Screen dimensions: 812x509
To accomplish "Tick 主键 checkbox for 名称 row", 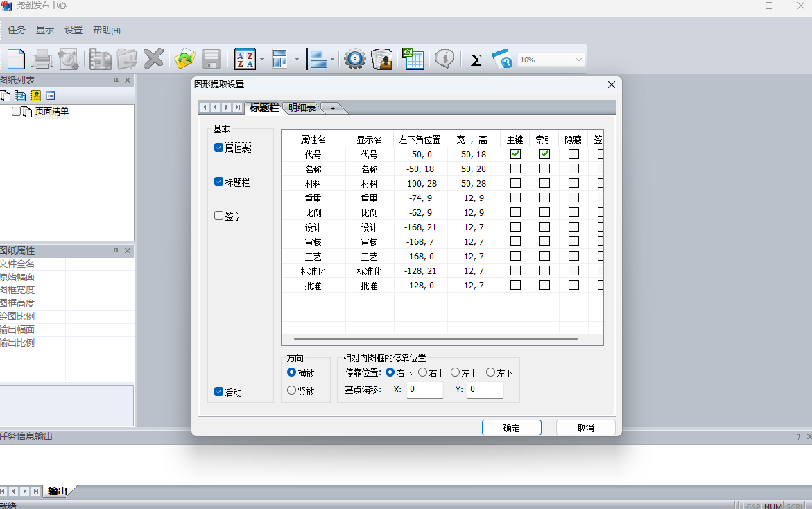I will (x=515, y=169).
